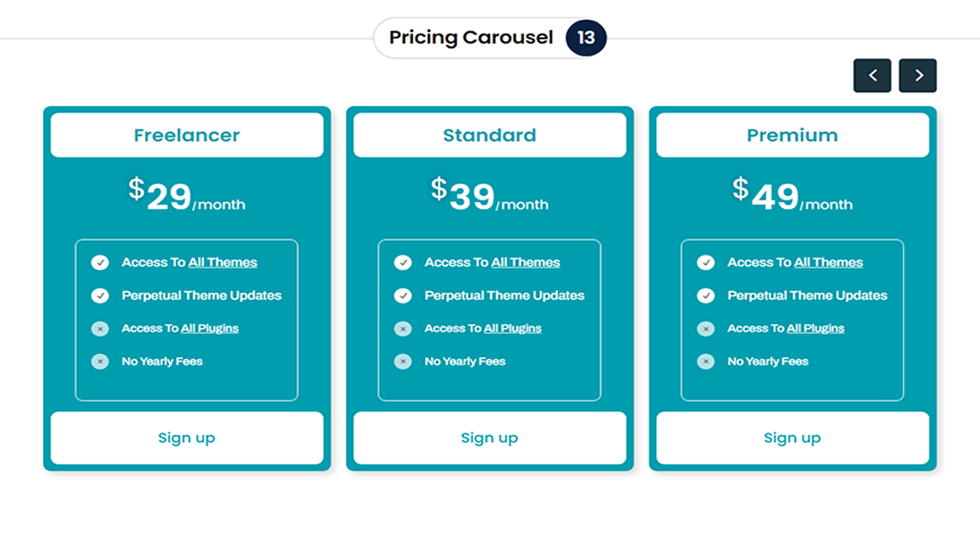Image resolution: width=980 pixels, height=547 pixels.
Task: Select the Standard plan title header
Action: coord(489,135)
